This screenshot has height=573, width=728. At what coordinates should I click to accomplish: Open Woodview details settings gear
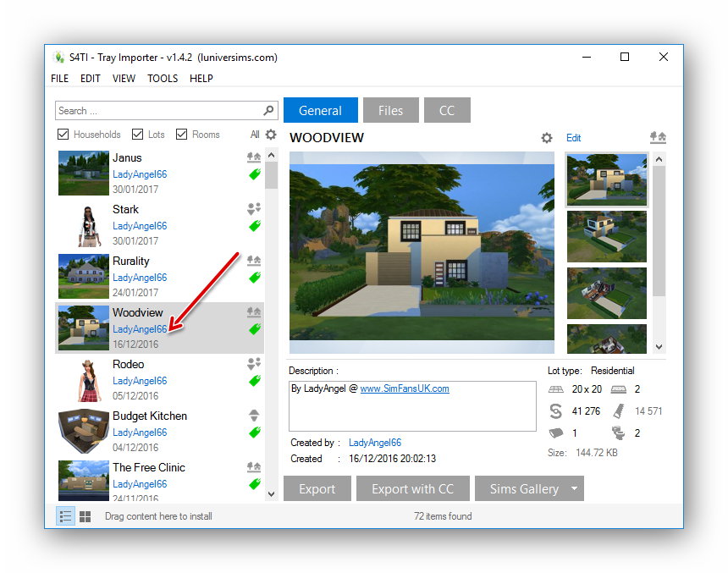[547, 138]
